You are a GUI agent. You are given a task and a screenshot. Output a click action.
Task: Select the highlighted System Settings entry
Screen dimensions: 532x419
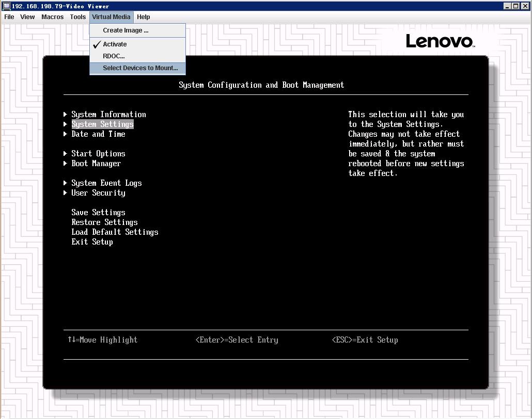[x=102, y=124]
